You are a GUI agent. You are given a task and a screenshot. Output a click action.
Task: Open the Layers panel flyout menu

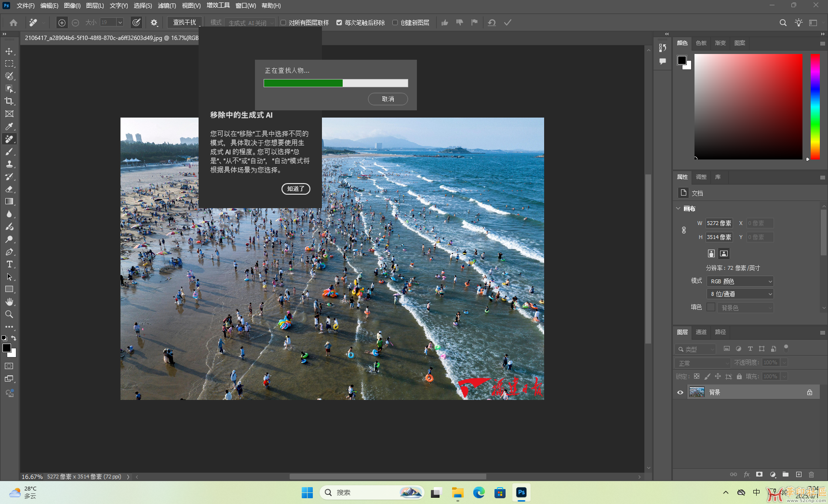tap(823, 332)
